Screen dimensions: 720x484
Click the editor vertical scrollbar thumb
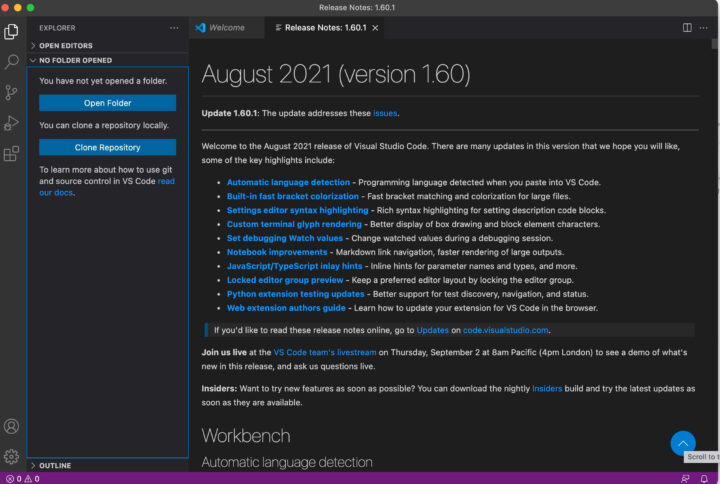pyautogui.click(x=714, y=44)
